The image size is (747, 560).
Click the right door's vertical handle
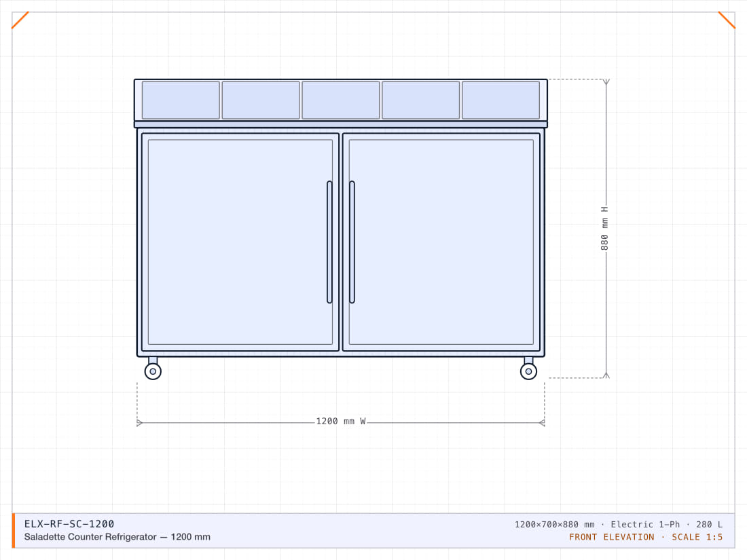pyautogui.click(x=352, y=242)
